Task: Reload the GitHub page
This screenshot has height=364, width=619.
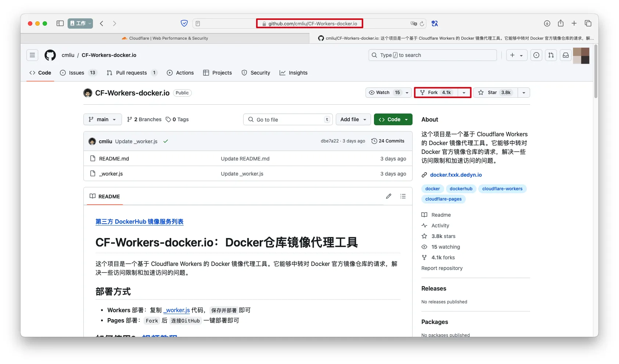Action: pos(422,24)
